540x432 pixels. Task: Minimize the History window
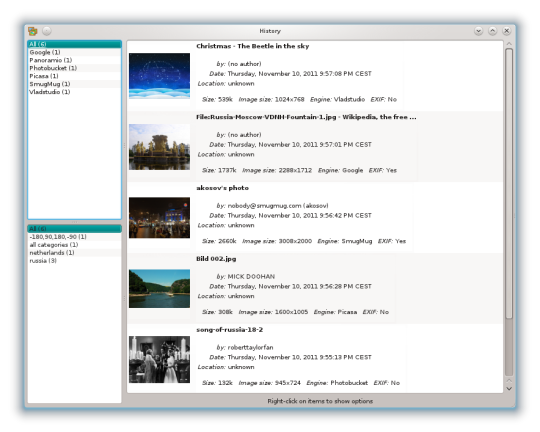478,31
